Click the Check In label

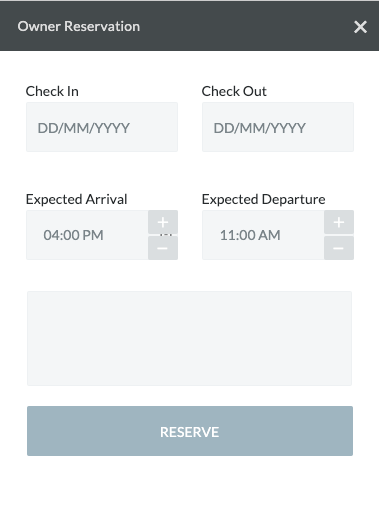52,91
